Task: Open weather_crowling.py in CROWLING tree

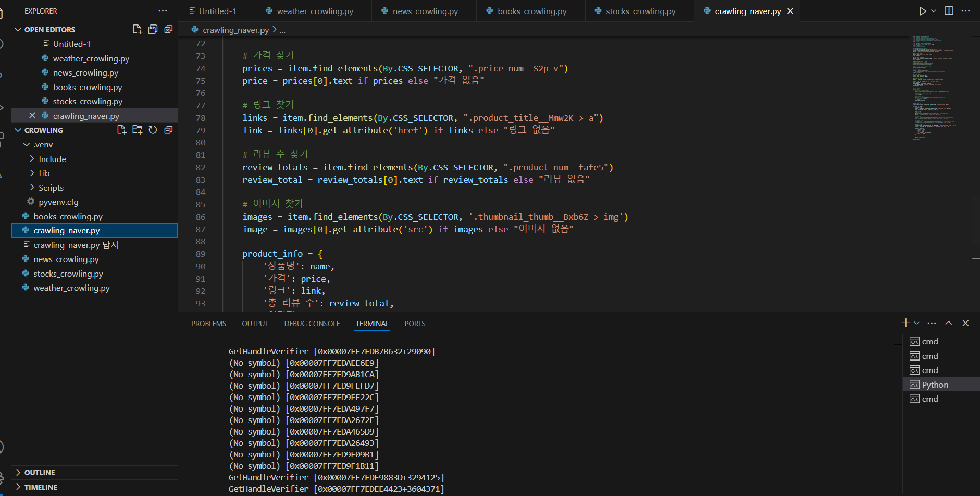Action: (x=94, y=288)
